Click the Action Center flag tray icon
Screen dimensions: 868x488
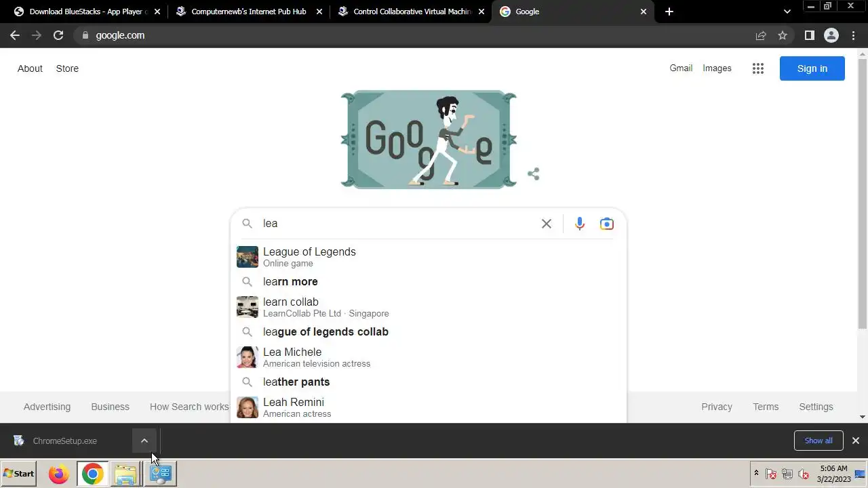tap(771, 474)
